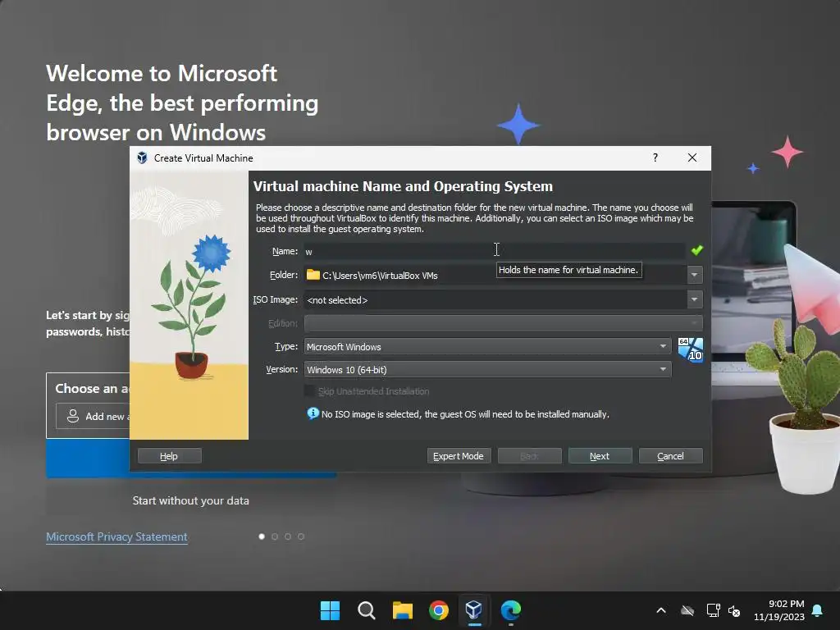Click the muted volume tray icon

[x=734, y=610]
